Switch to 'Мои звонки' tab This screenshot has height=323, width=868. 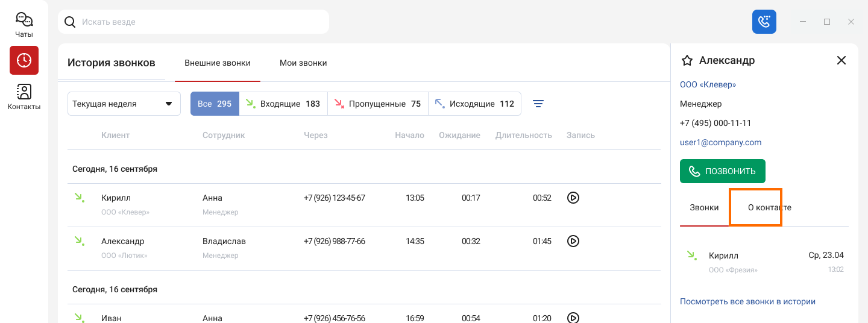pos(303,63)
